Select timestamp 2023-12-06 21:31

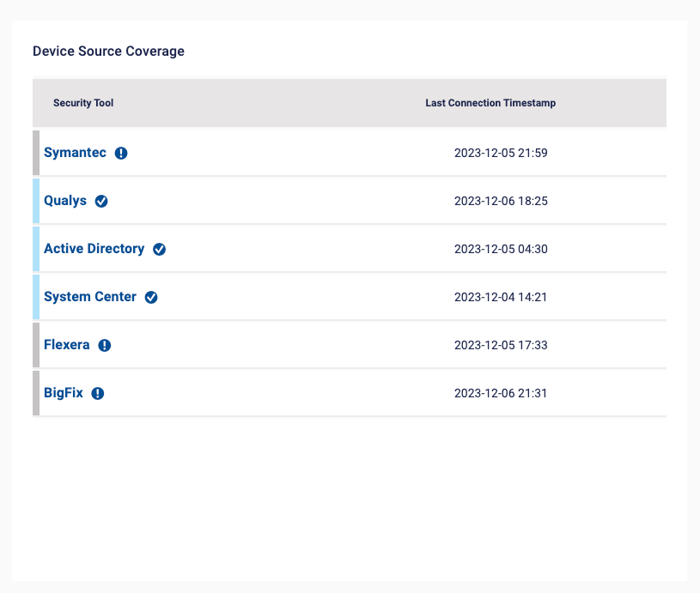[x=501, y=393]
